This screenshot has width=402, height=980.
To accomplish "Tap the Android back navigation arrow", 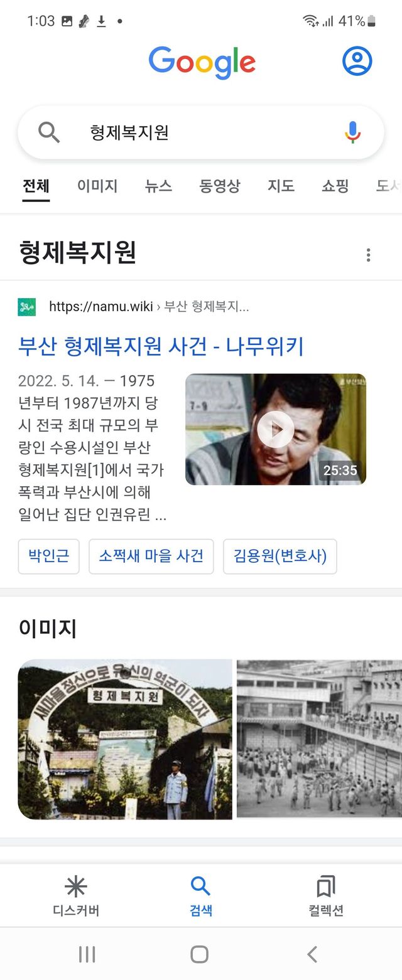I will [x=312, y=954].
